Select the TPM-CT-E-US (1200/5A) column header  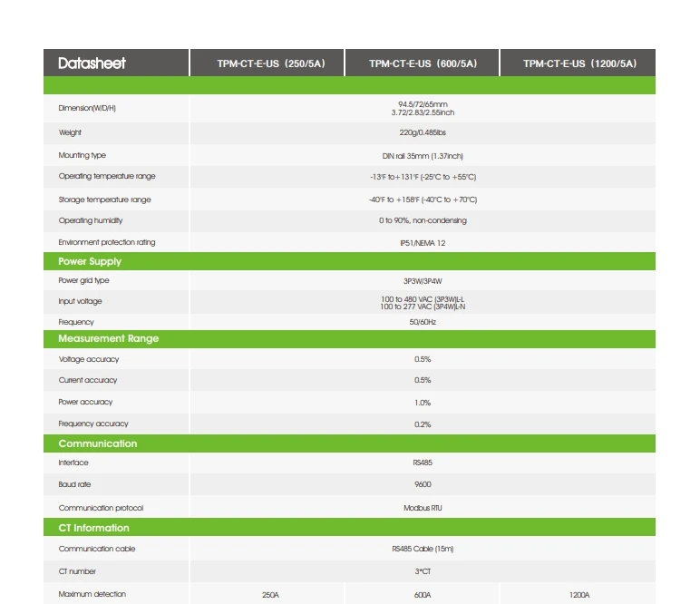pos(579,63)
